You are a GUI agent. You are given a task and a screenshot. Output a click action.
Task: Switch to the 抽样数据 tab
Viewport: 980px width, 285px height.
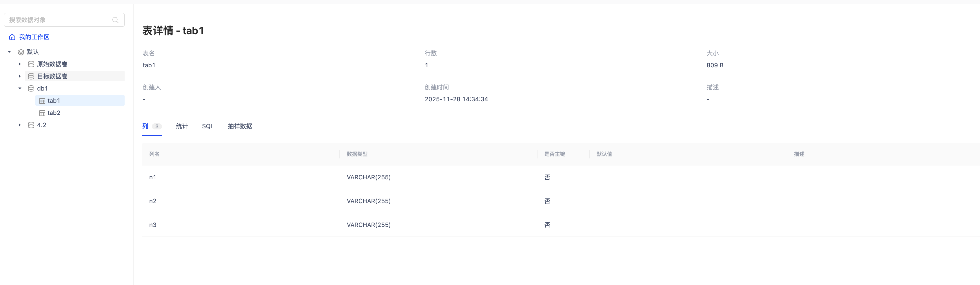240,126
